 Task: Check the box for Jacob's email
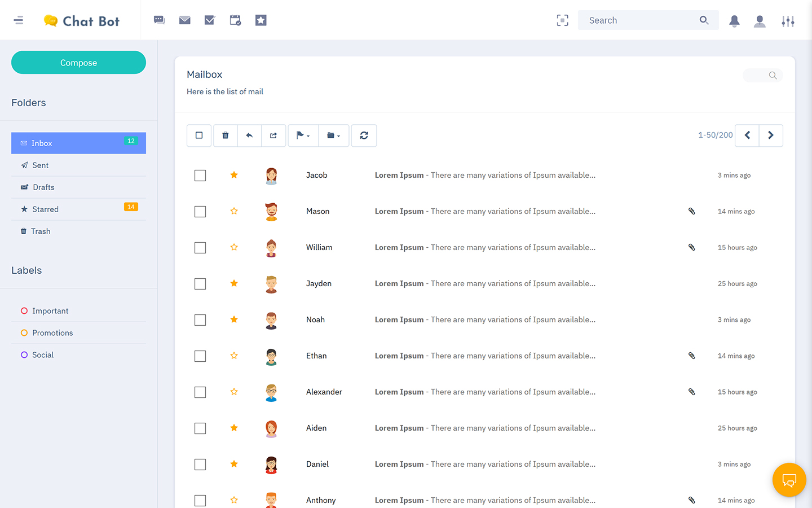(x=200, y=176)
